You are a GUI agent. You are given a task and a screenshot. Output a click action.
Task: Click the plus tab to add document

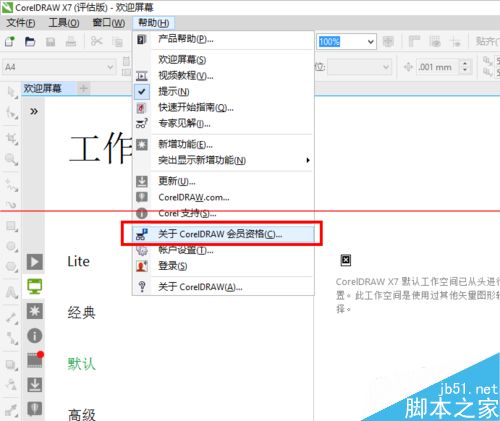pyautogui.click(x=84, y=89)
